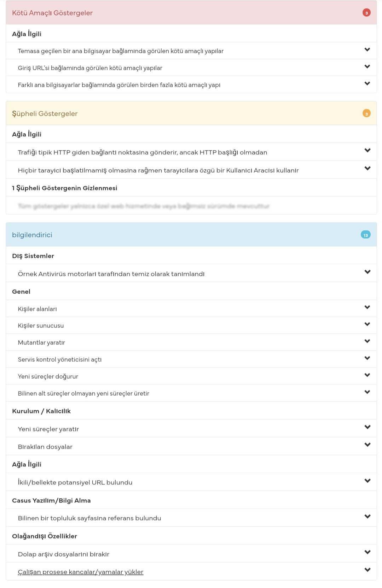
Task: Click the blurred hidden indicator text row
Action: tap(144, 206)
